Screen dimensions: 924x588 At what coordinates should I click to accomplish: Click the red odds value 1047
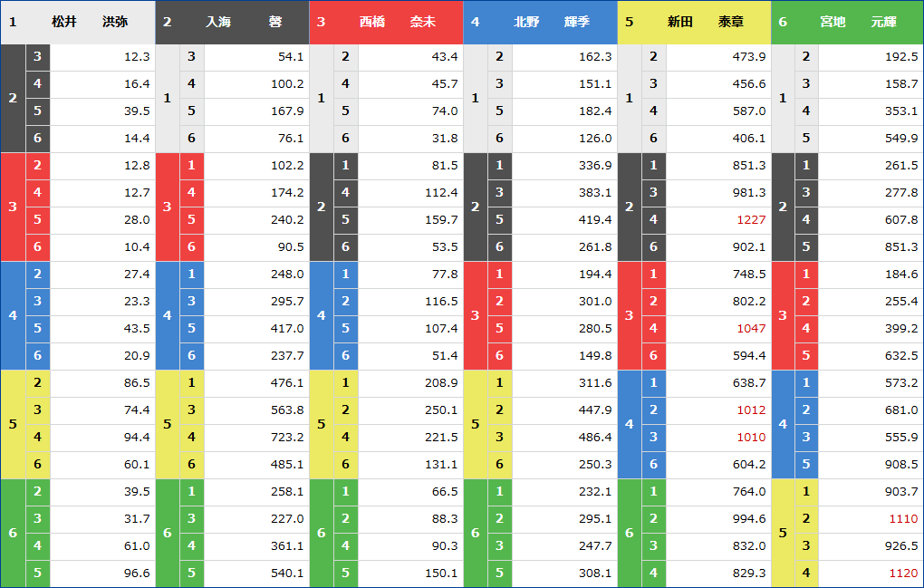click(x=751, y=329)
